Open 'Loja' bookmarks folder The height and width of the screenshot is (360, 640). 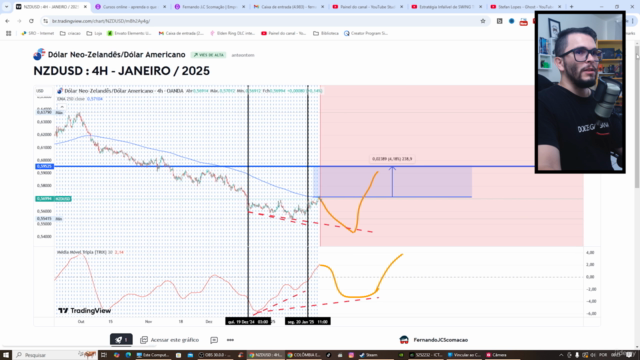click(x=94, y=33)
